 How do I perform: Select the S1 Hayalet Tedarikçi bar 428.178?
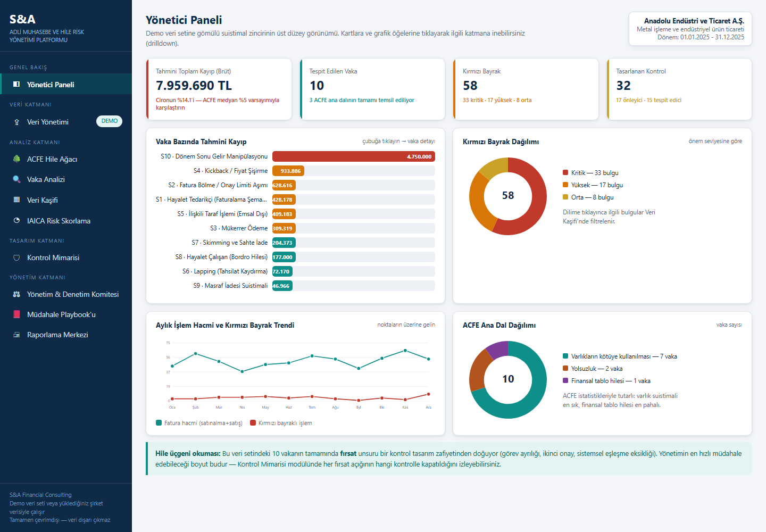284,199
